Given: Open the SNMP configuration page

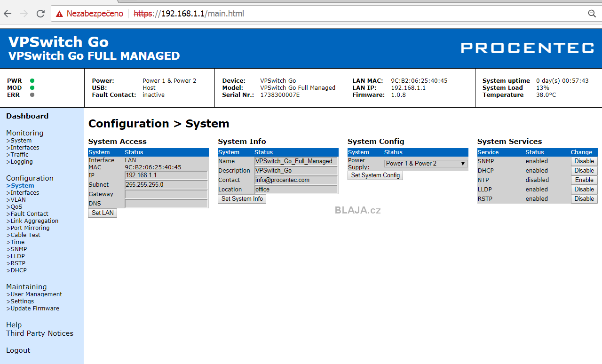Looking at the screenshot, I should (16, 249).
